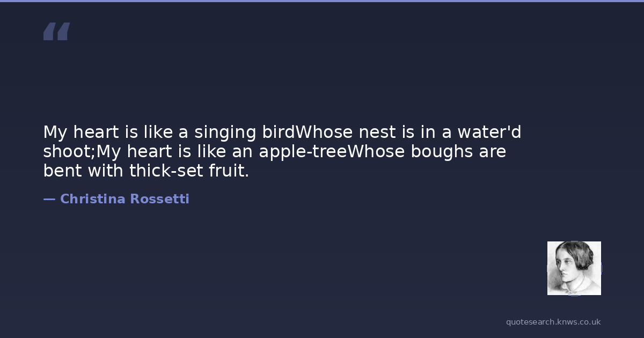Click the word "thick-set" in the quote
The height and width of the screenshot is (338, 644).
164,171
